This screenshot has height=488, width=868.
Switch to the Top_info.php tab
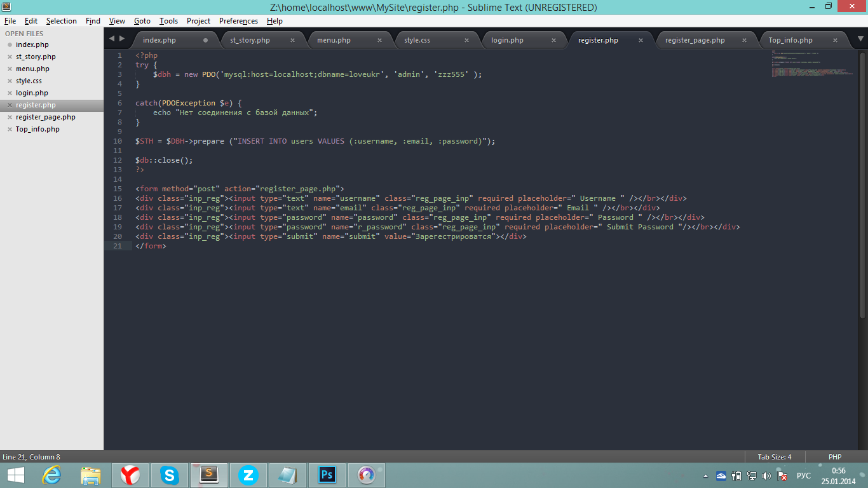point(790,40)
